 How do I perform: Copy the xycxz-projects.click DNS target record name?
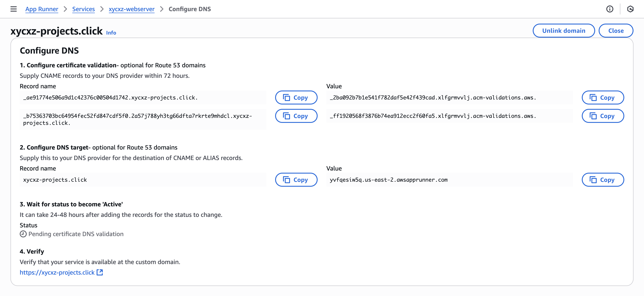point(296,180)
